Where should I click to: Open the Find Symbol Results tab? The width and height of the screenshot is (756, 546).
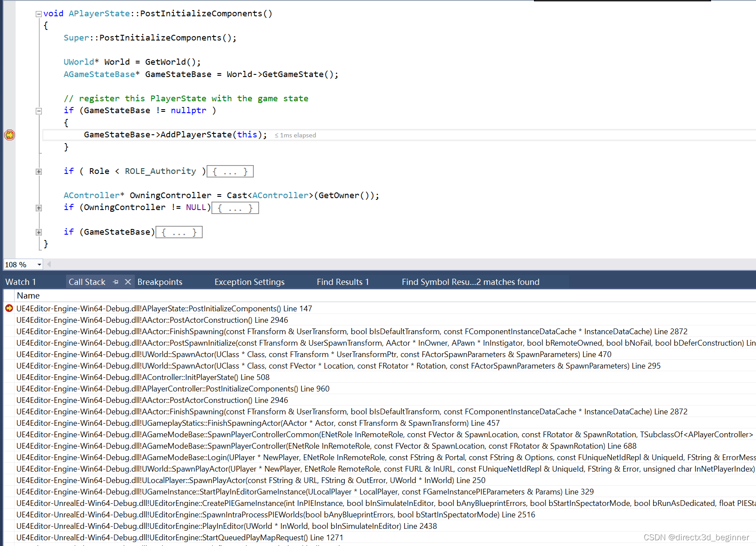(471, 282)
